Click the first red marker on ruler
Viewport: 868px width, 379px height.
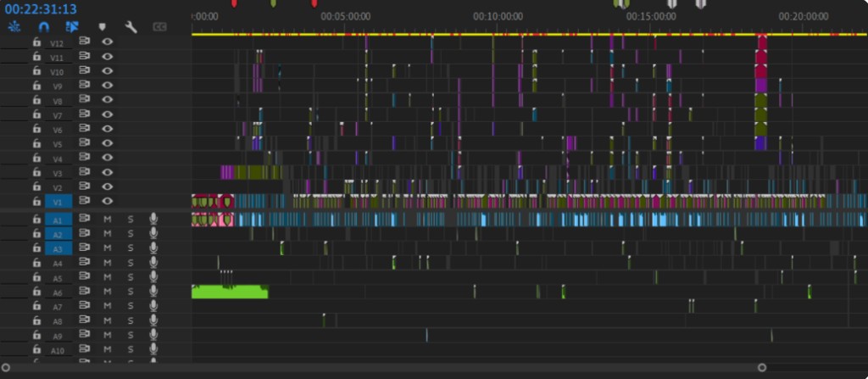point(234,3)
